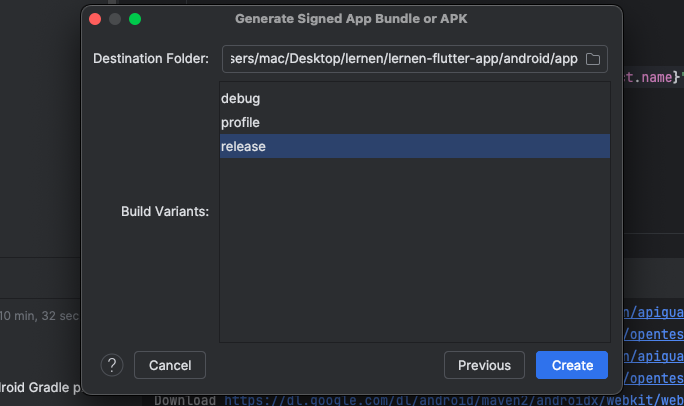The height and width of the screenshot is (406, 684).
Task: Focus the Destination Folder path field
Action: point(404,59)
